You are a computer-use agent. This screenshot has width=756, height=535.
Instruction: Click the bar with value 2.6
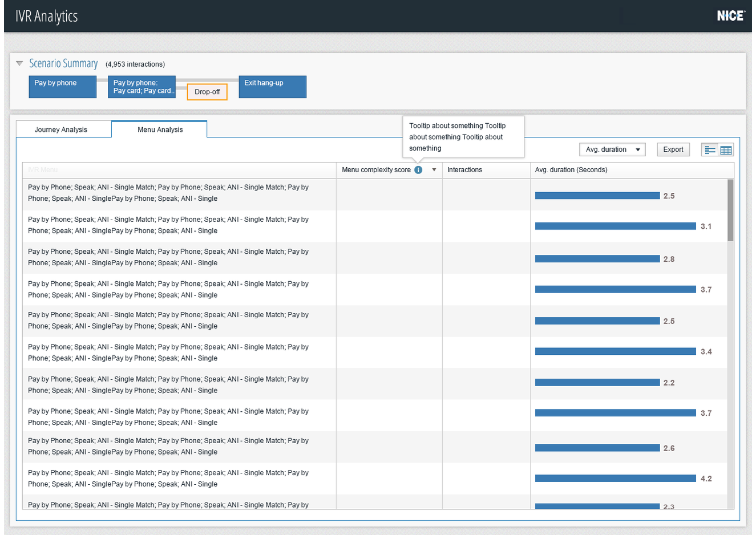coord(597,448)
